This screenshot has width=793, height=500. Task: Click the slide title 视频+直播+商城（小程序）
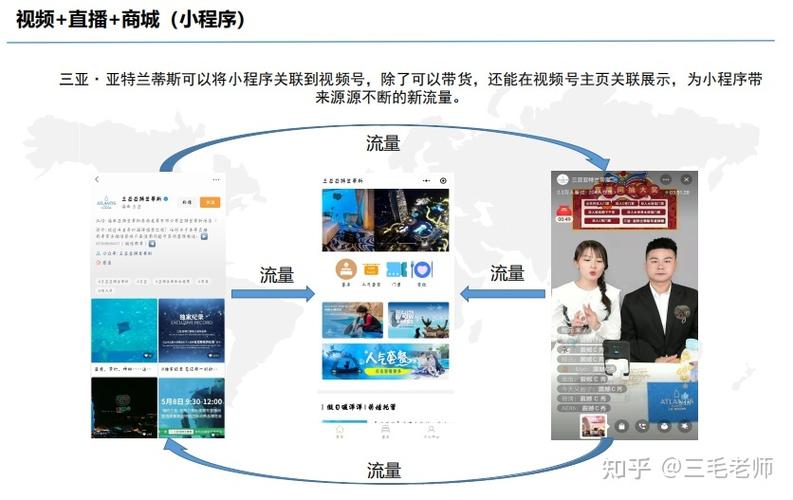pyautogui.click(x=130, y=20)
